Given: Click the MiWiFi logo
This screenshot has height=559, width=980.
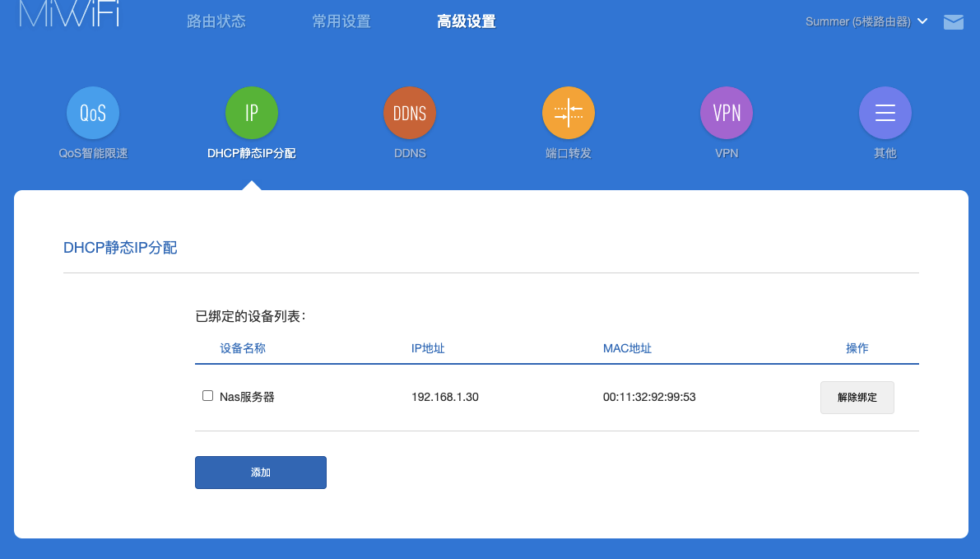Looking at the screenshot, I should click(x=69, y=15).
